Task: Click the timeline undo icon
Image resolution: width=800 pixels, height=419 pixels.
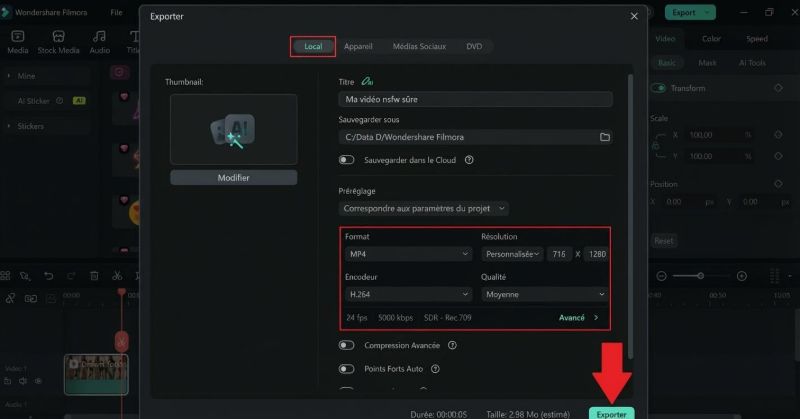Action: tap(48, 276)
